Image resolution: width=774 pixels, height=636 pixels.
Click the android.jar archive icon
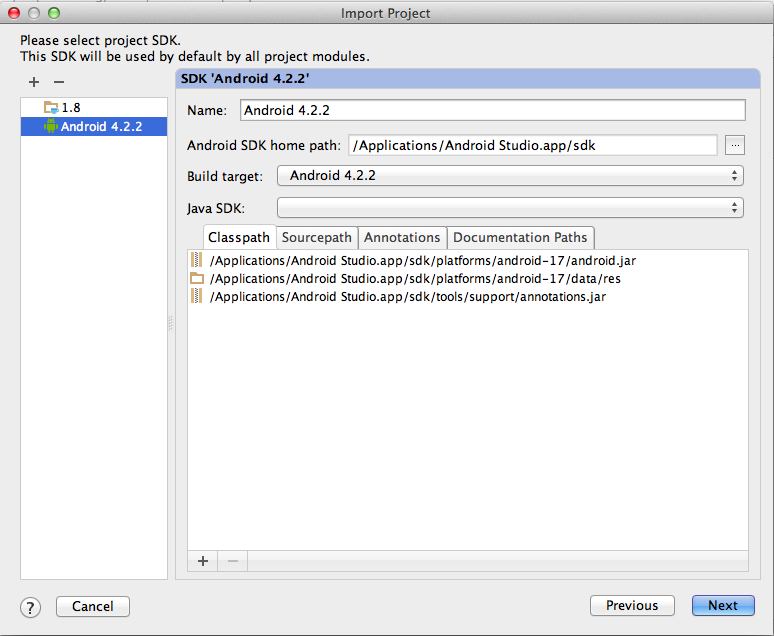(197, 260)
